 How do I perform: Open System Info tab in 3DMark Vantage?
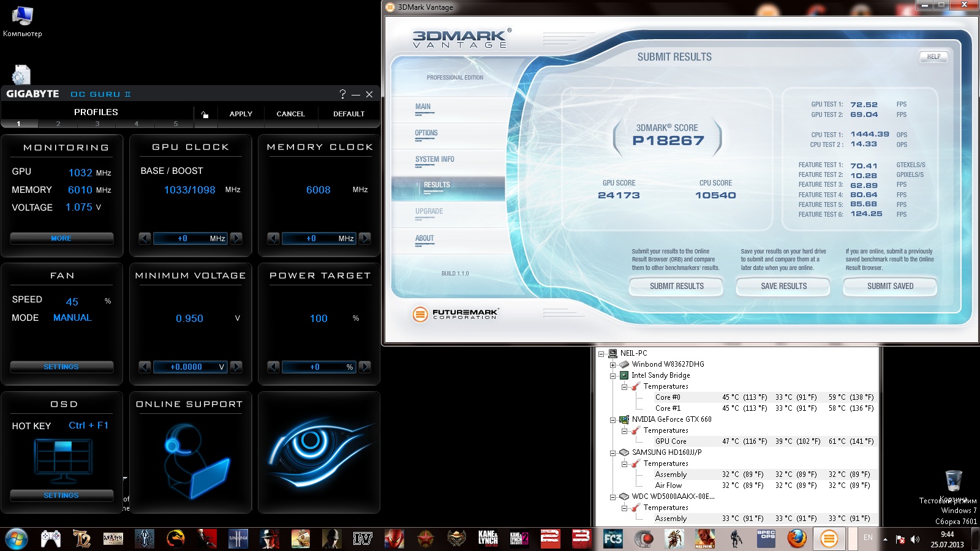448,161
